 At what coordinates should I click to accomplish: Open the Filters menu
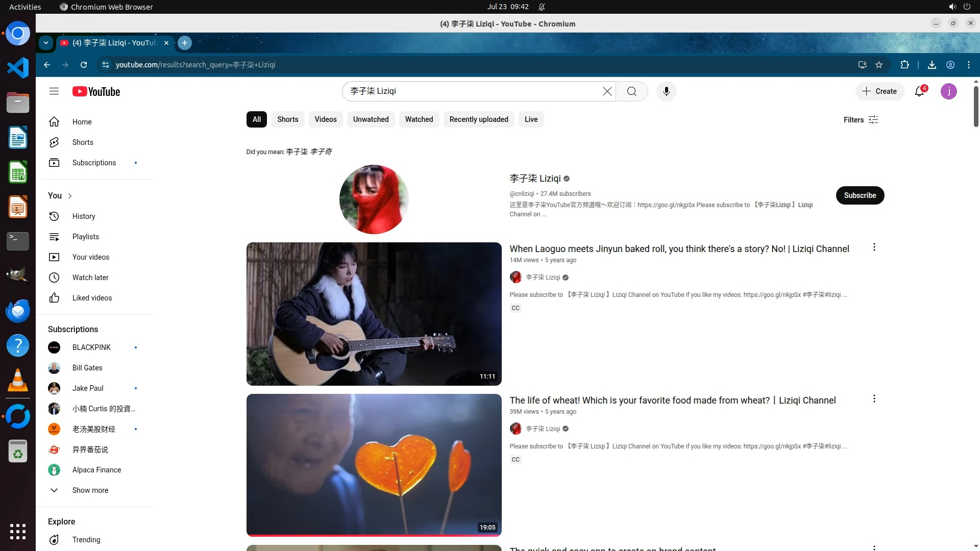(861, 120)
